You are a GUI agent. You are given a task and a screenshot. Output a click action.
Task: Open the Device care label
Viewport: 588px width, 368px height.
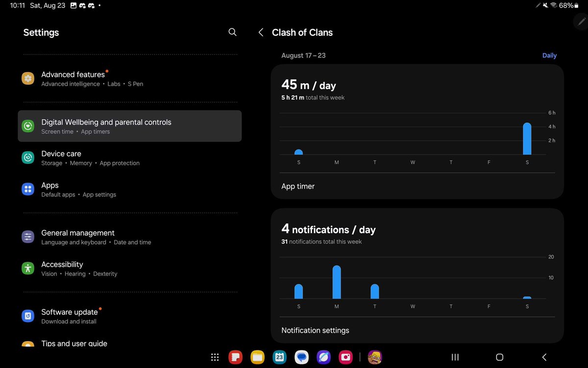click(61, 153)
